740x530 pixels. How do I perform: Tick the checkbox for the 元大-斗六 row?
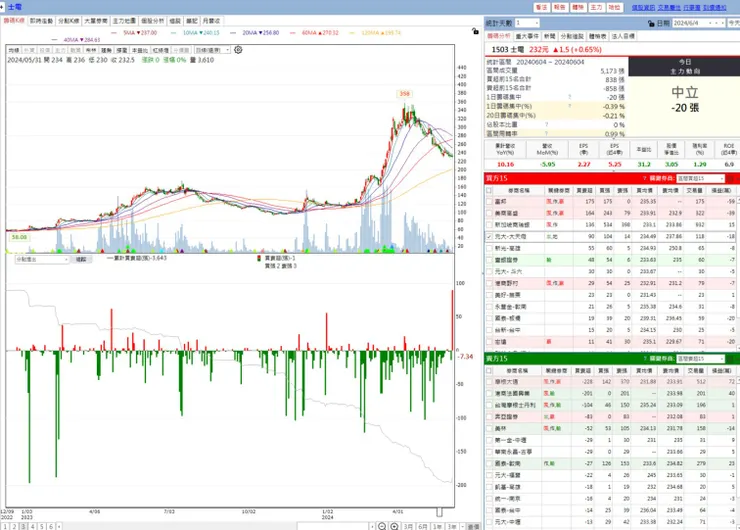(489, 272)
